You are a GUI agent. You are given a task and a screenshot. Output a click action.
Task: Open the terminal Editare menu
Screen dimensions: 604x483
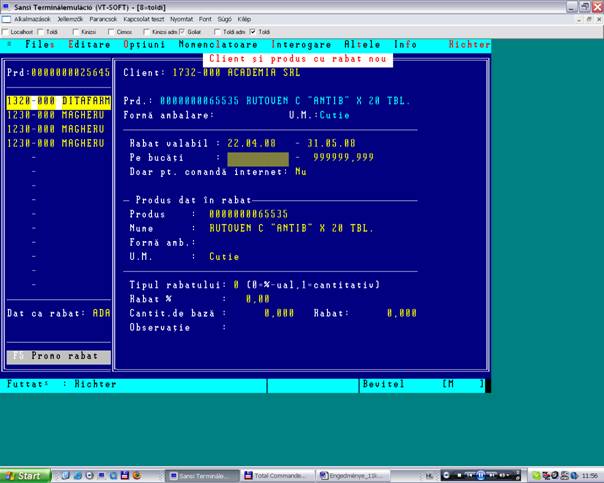click(89, 45)
